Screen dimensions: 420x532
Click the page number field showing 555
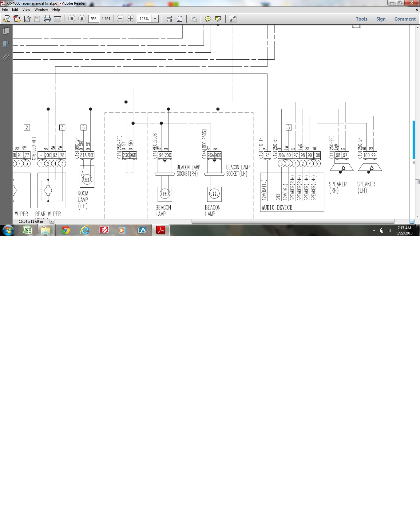tap(94, 19)
